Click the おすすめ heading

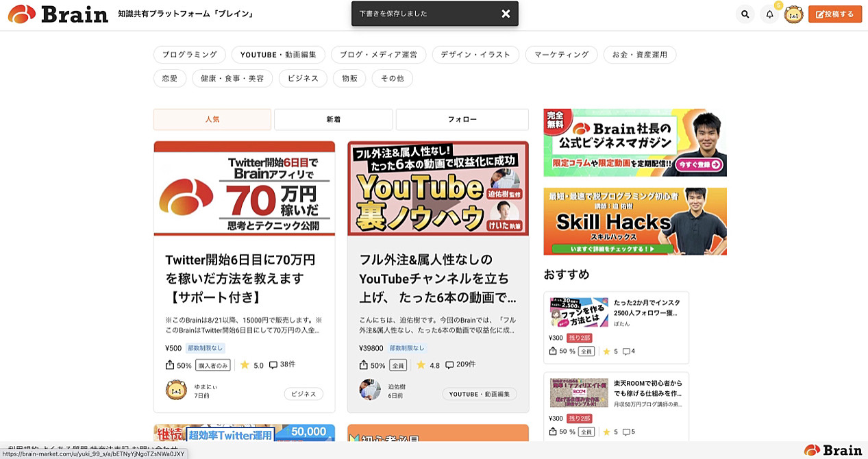point(567,274)
